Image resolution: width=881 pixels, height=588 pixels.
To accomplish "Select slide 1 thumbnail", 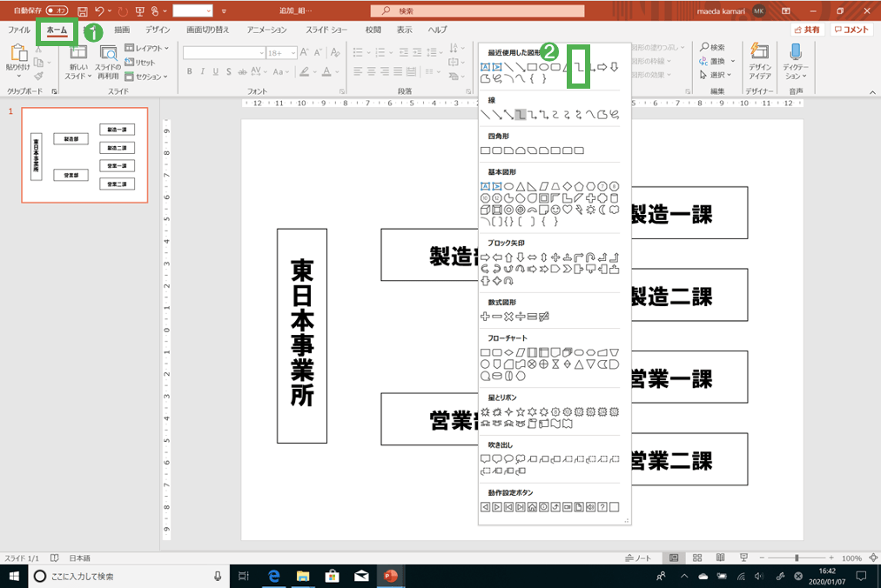I will [84, 155].
